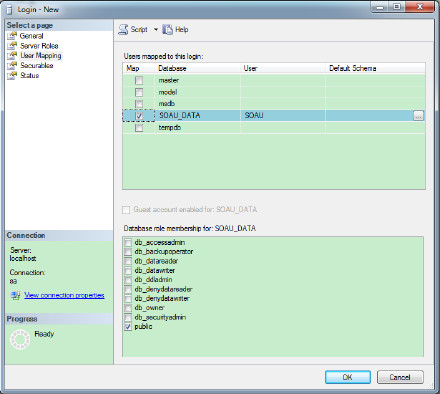Screen dimensions: 440x394
Task: Check the Map box for msdb database
Action: [x=139, y=104]
